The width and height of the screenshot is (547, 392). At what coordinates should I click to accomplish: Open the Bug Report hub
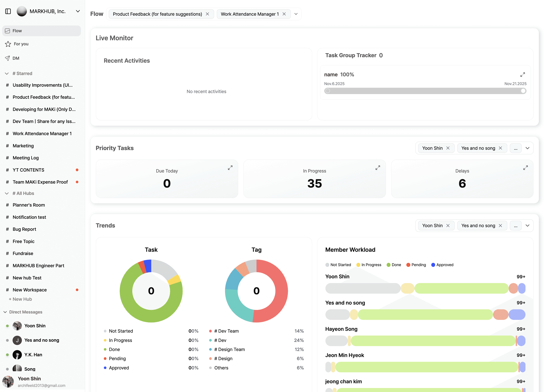pos(24,229)
